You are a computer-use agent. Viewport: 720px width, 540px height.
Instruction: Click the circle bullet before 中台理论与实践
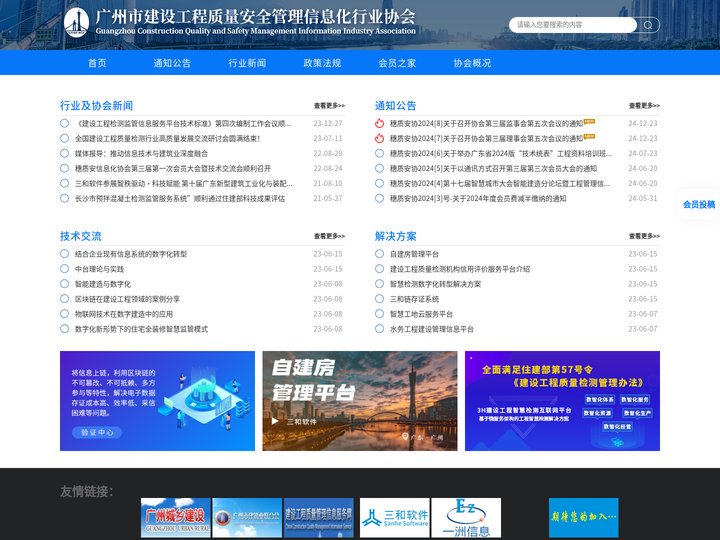[64, 269]
